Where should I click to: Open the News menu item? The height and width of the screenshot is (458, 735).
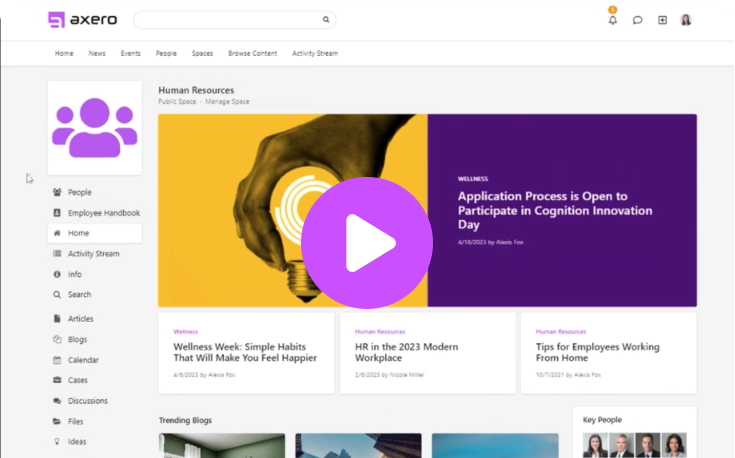click(x=97, y=53)
